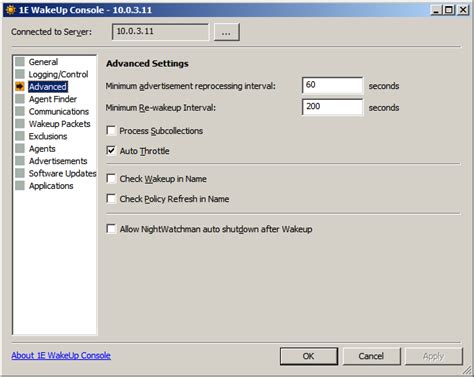Click the Advanced Settings heading

click(x=147, y=63)
